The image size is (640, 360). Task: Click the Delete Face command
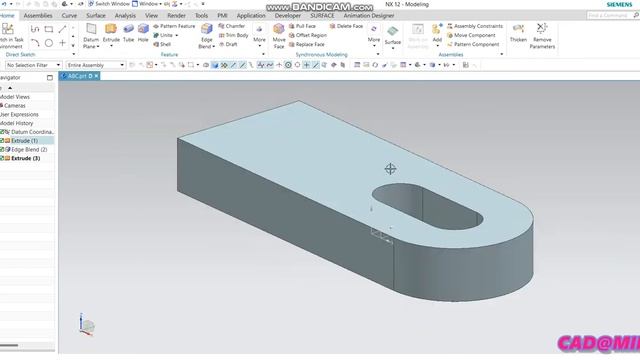(x=346, y=26)
